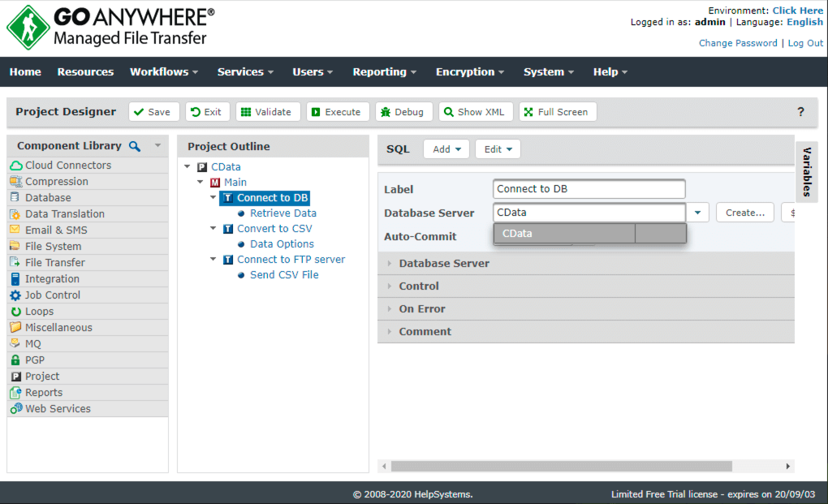Open PGP component category
This screenshot has height=504, width=828.
click(88, 360)
